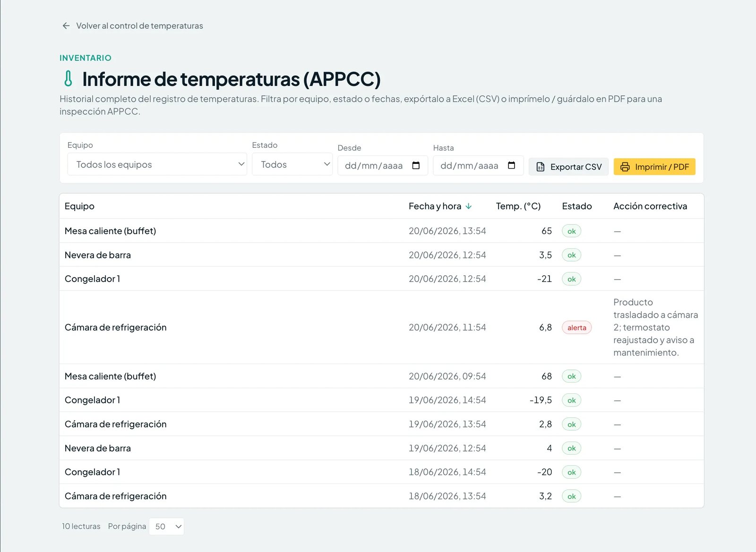Click the 'alerta' status badge
756x552 pixels.
[576, 328]
